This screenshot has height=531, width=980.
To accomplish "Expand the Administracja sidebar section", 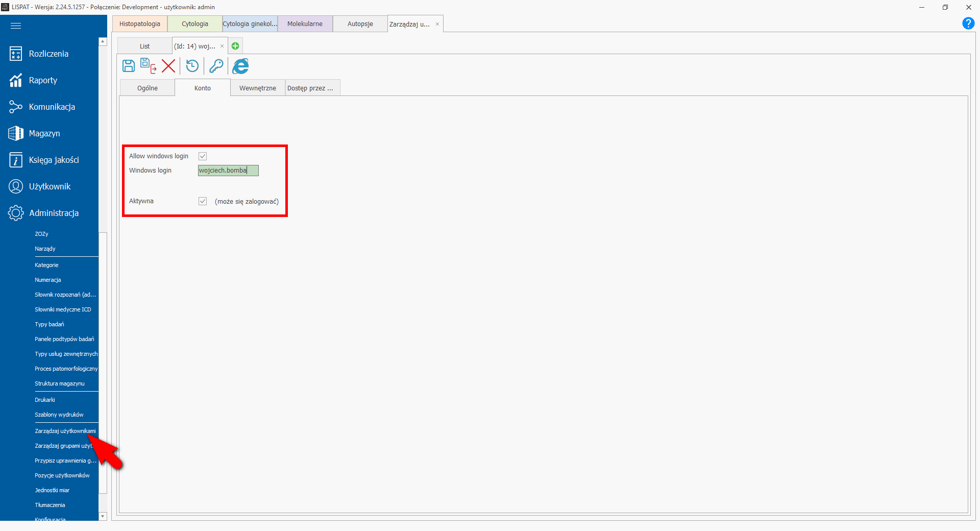I will coord(54,213).
